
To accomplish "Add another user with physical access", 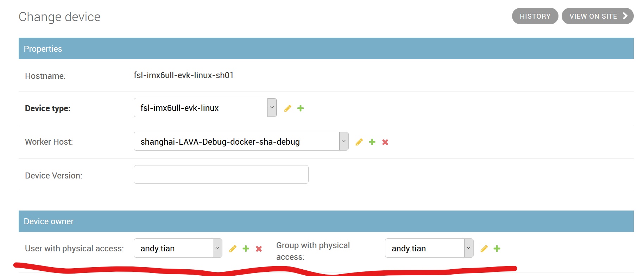I will click(246, 249).
